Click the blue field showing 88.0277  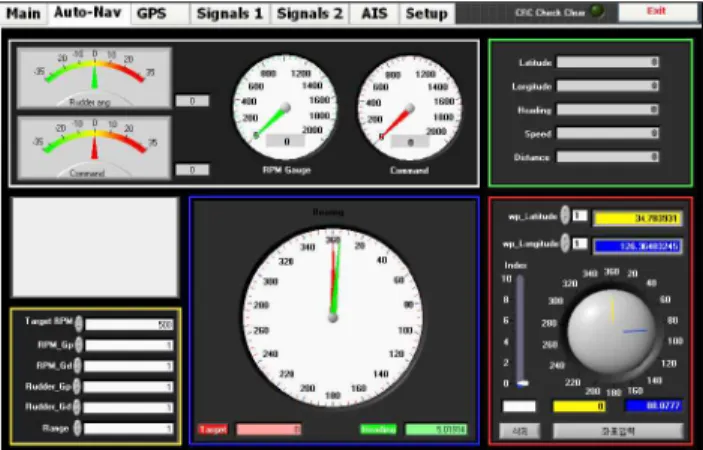point(654,406)
